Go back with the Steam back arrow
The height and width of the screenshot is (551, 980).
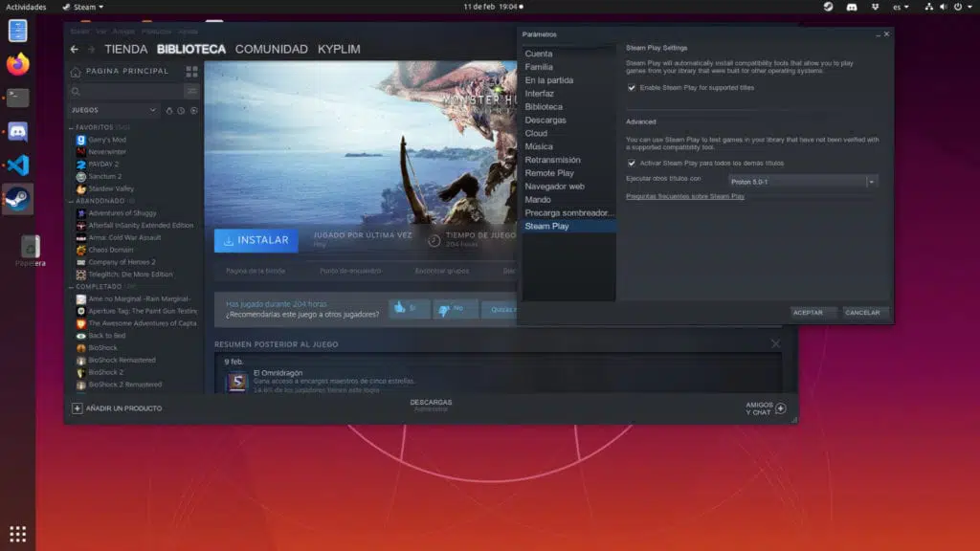[x=75, y=49]
